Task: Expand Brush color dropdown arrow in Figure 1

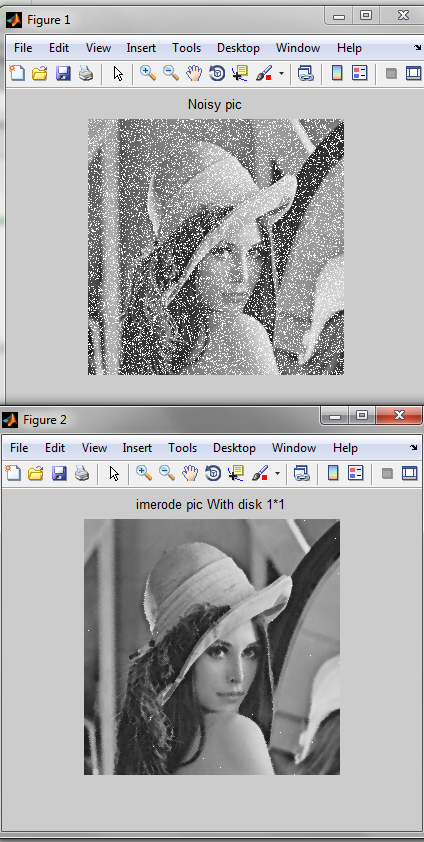Action: pos(281,74)
